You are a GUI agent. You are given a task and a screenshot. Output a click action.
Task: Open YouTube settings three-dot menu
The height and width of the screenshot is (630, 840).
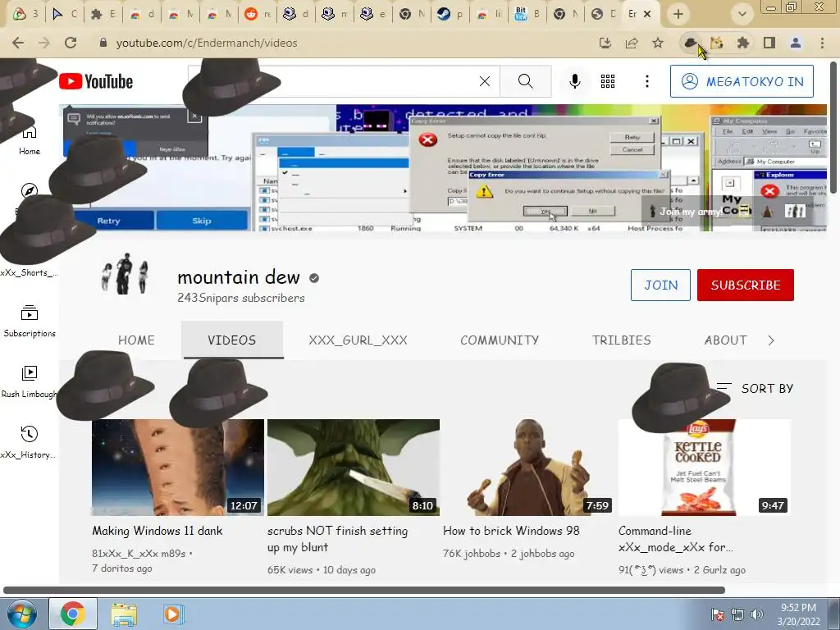(647, 81)
